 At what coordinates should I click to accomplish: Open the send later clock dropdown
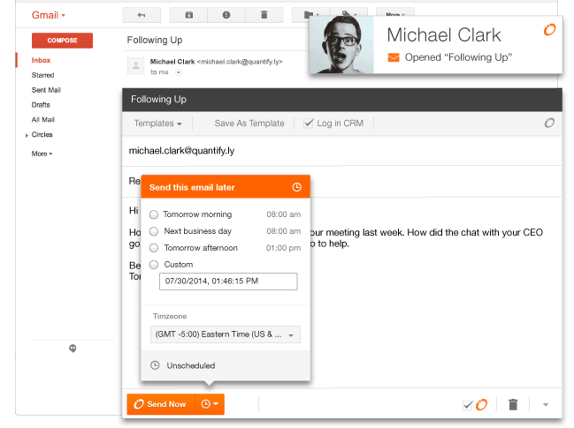point(209,404)
